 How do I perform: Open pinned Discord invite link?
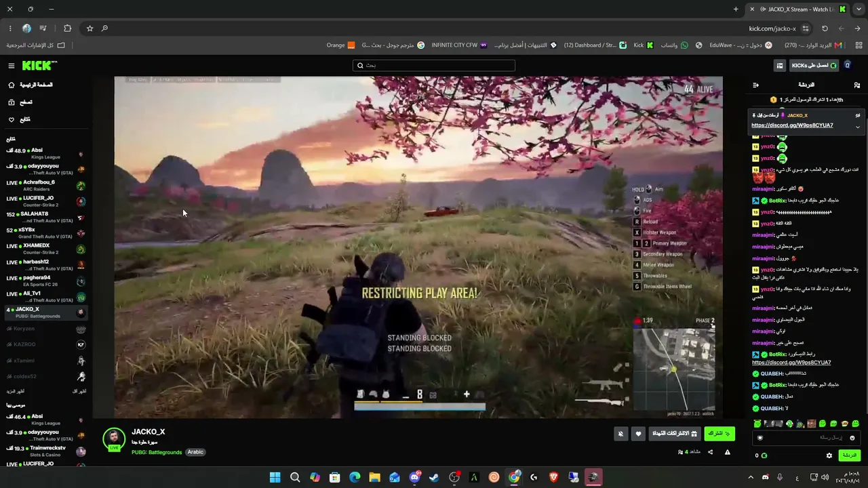pos(792,125)
